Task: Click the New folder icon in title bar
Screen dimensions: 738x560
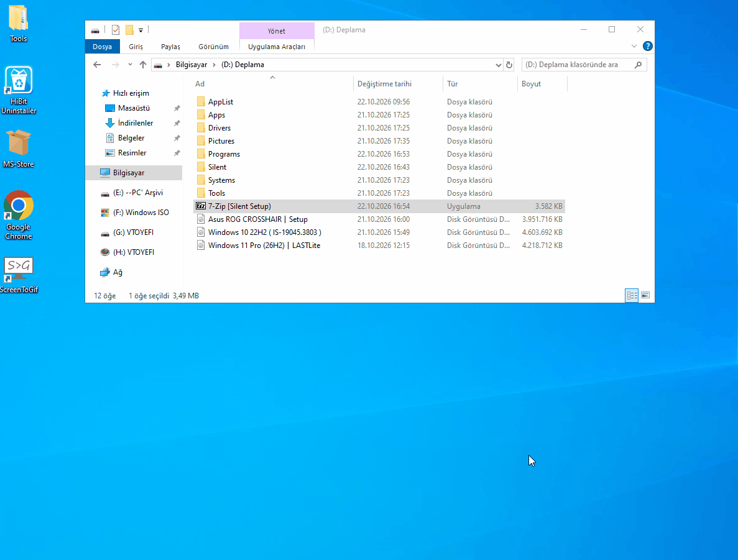Action: pos(129,30)
